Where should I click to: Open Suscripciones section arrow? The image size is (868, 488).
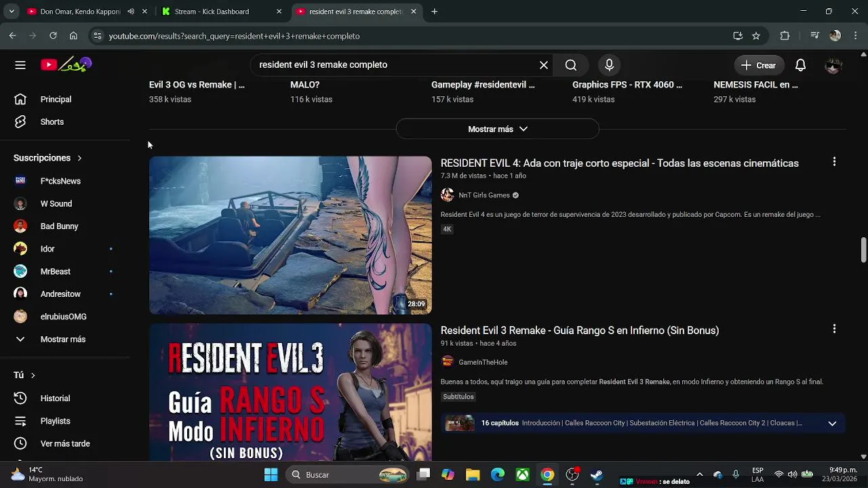(79, 158)
